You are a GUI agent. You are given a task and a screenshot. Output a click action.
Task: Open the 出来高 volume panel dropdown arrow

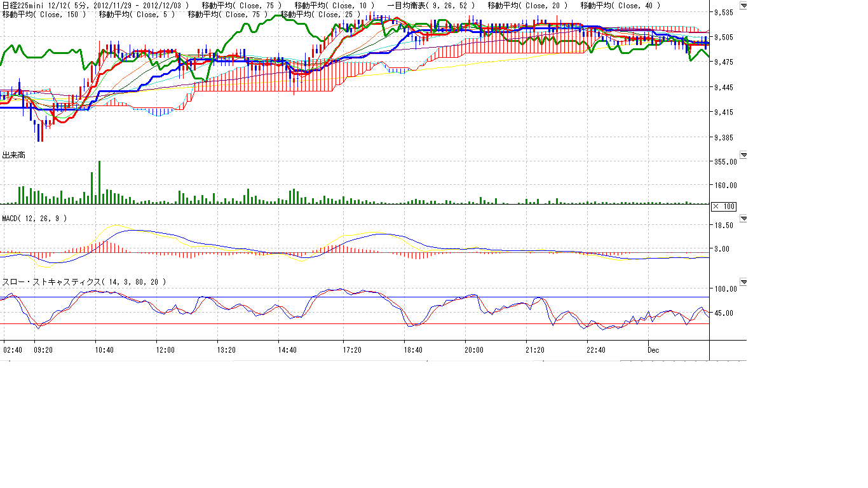point(743,155)
